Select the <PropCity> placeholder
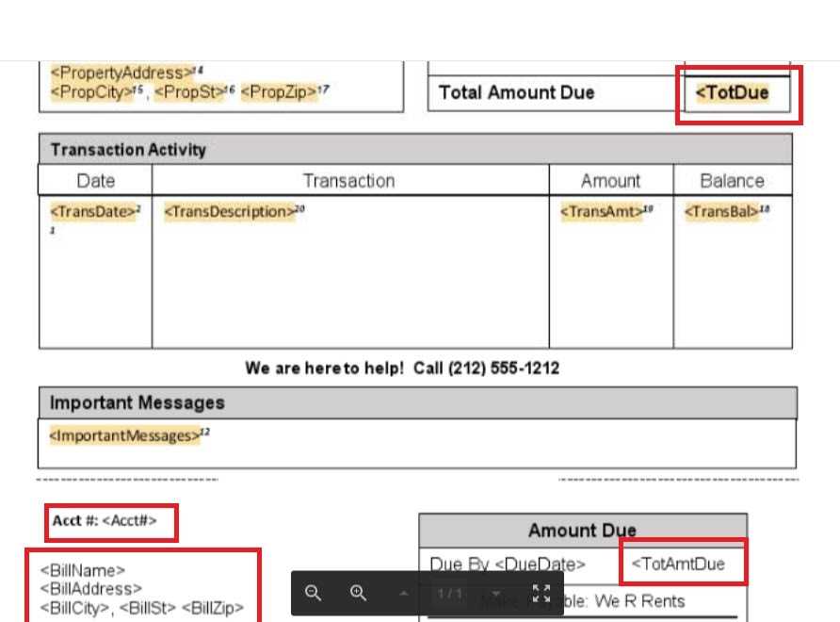 (91, 92)
